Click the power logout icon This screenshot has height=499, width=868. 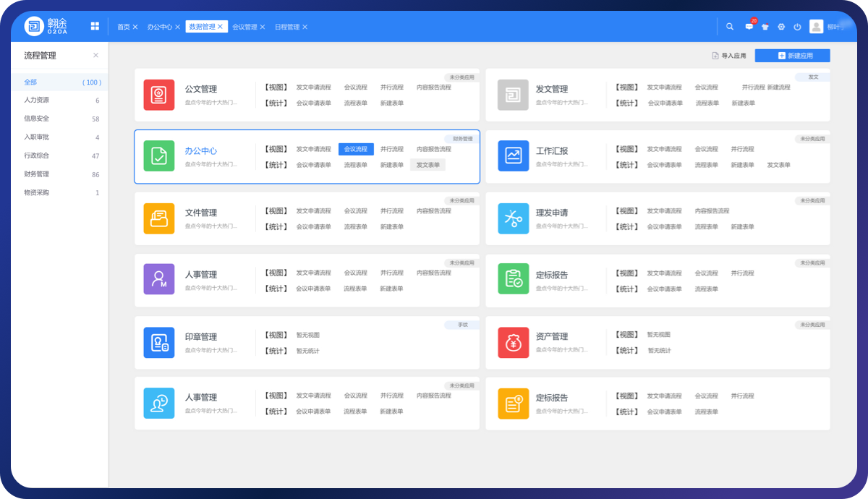797,27
